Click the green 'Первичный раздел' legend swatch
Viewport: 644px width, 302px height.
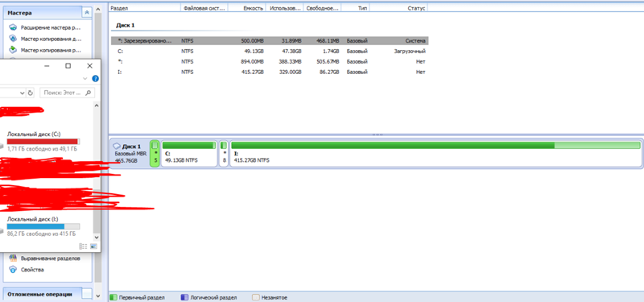114,297
